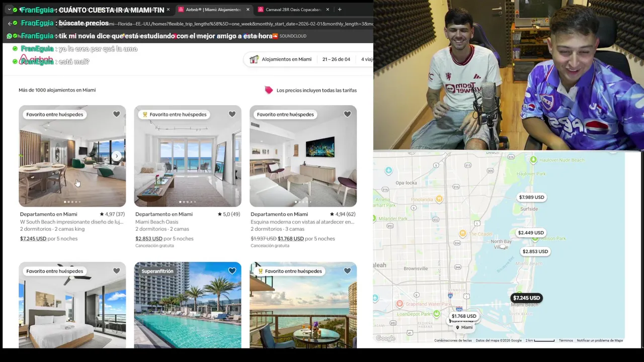Open the tab list chevron in browser
The height and width of the screenshot is (362, 644).
click(9, 10)
